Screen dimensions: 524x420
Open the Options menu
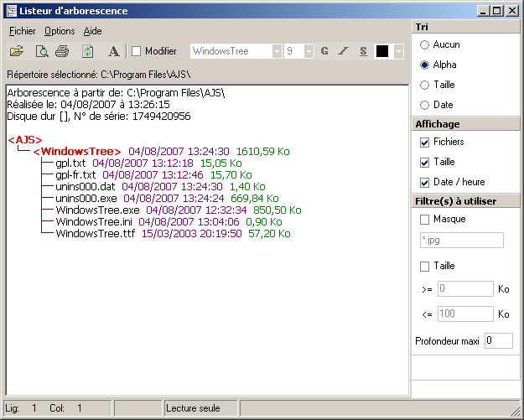[x=60, y=31]
